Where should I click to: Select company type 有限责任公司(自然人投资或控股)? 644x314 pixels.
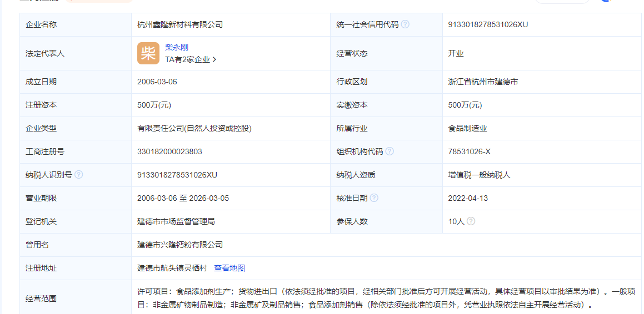click(x=194, y=128)
